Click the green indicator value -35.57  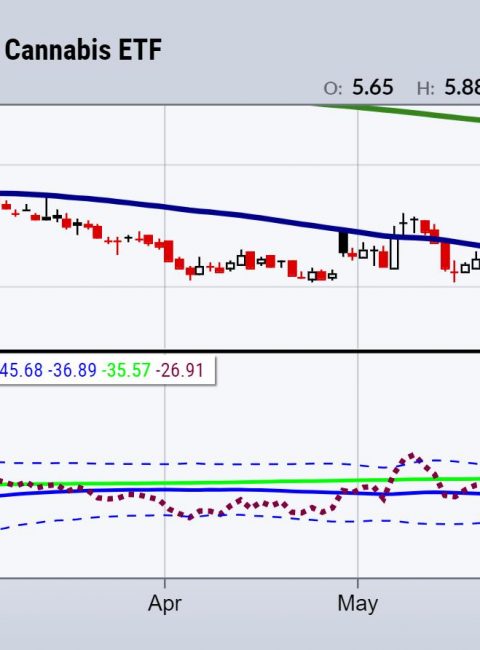pyautogui.click(x=126, y=370)
